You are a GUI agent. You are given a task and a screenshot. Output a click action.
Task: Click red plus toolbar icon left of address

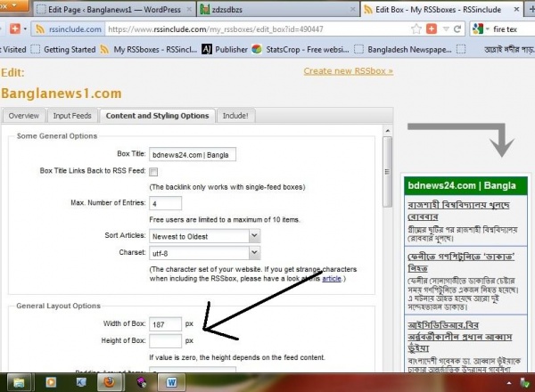click(x=14, y=29)
